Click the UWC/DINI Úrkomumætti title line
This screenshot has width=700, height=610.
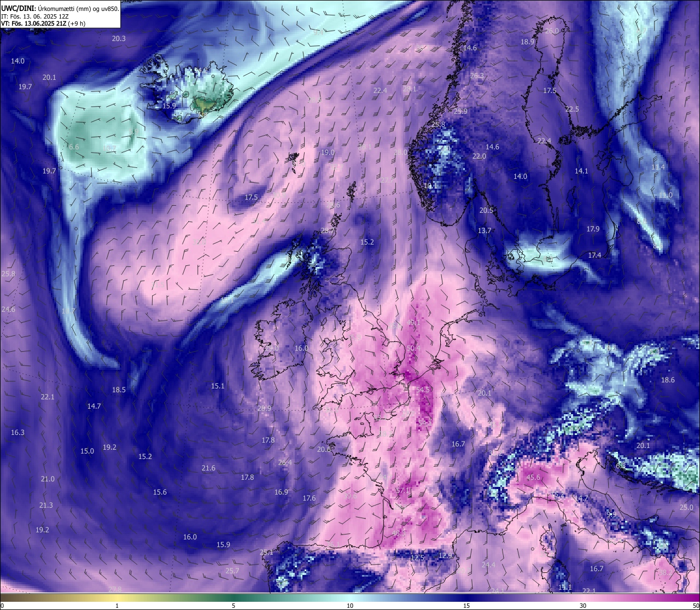pyautogui.click(x=60, y=9)
